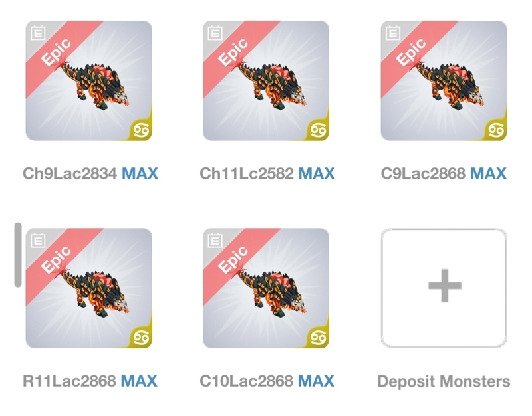Select the Ch9Lac2834 monster thumbnail

pyautogui.click(x=89, y=80)
